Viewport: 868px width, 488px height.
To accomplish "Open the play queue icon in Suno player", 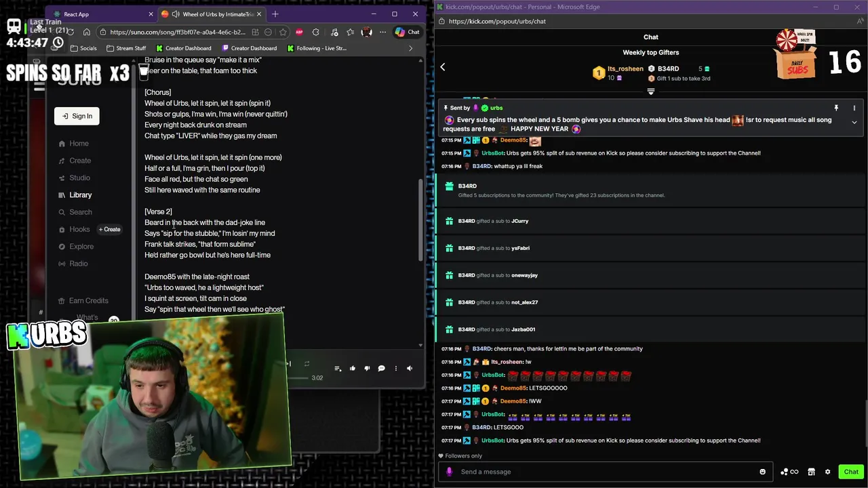I will [338, 368].
